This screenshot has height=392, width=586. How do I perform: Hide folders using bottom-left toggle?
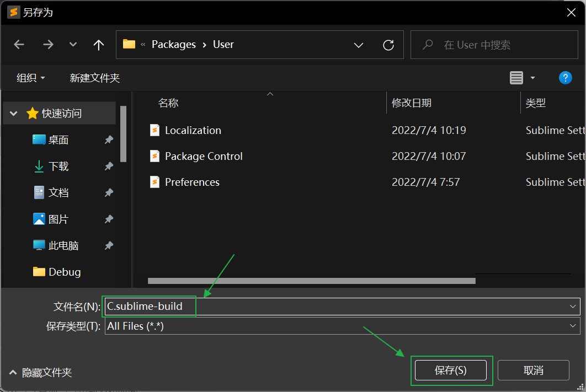tap(41, 373)
